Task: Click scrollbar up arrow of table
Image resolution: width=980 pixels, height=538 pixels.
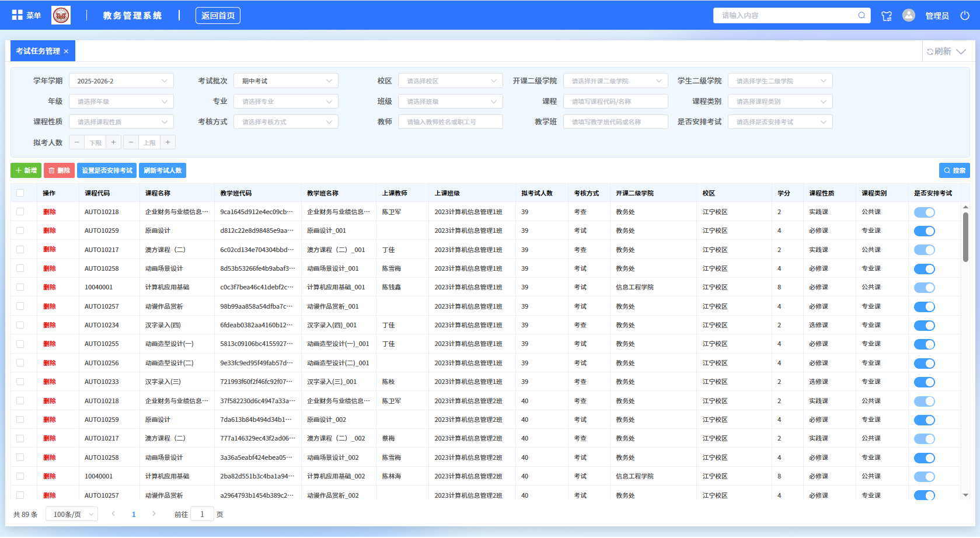Action: (x=965, y=207)
